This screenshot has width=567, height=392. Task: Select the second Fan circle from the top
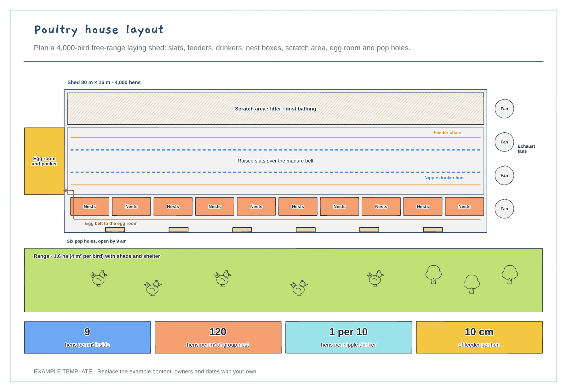(x=504, y=142)
